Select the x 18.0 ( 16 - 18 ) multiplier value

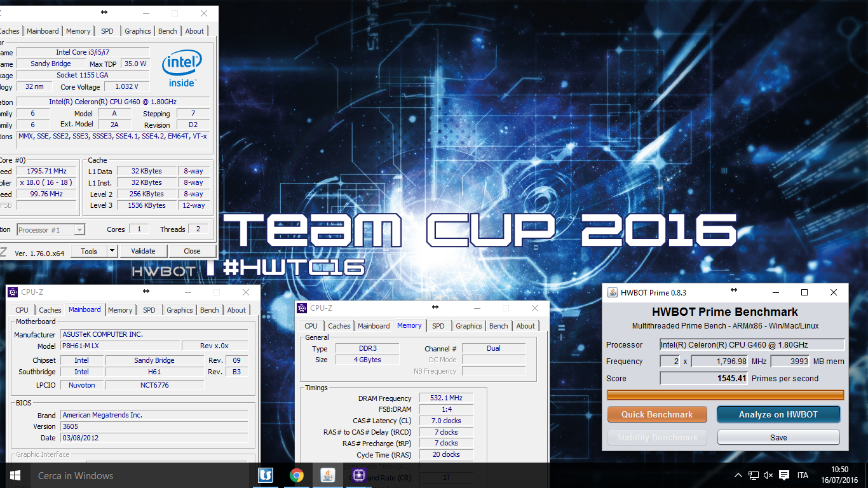coord(47,182)
